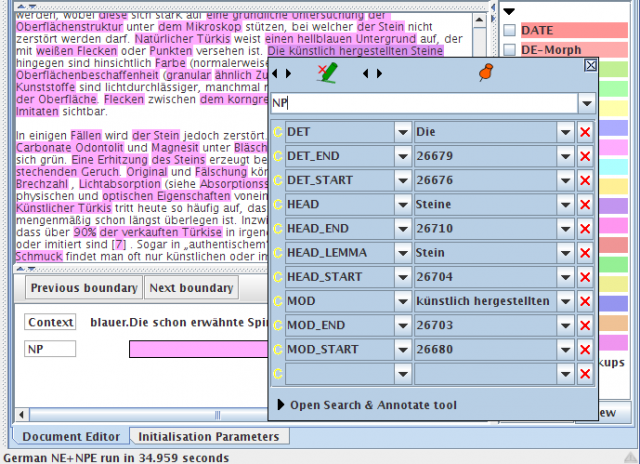640x464 pixels.
Task: Open the DET feature name dropdown
Action: [x=402, y=133]
